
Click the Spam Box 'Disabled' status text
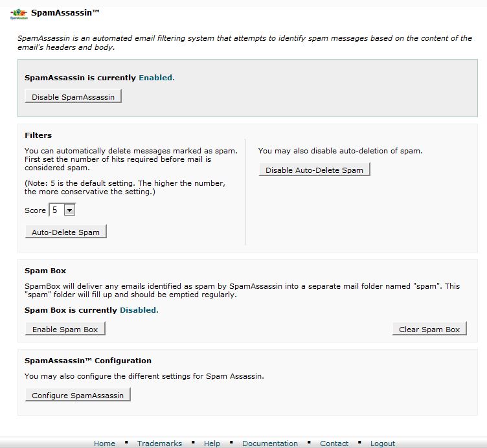[139, 310]
